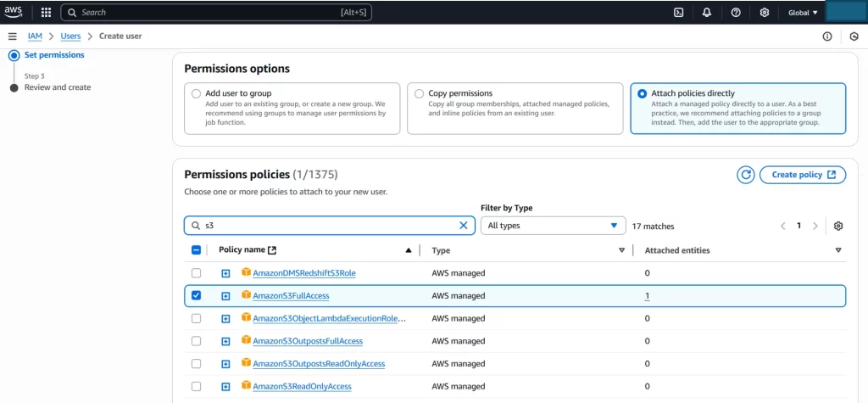Open the AmazonS3ReadOnlyAccess policy link
Image resolution: width=868 pixels, height=403 pixels.
click(x=303, y=386)
